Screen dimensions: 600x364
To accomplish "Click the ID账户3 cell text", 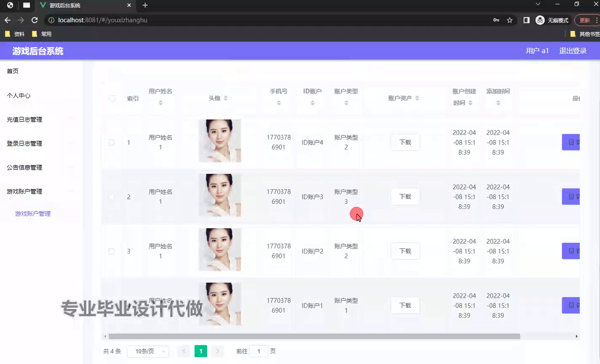I will [x=312, y=197].
